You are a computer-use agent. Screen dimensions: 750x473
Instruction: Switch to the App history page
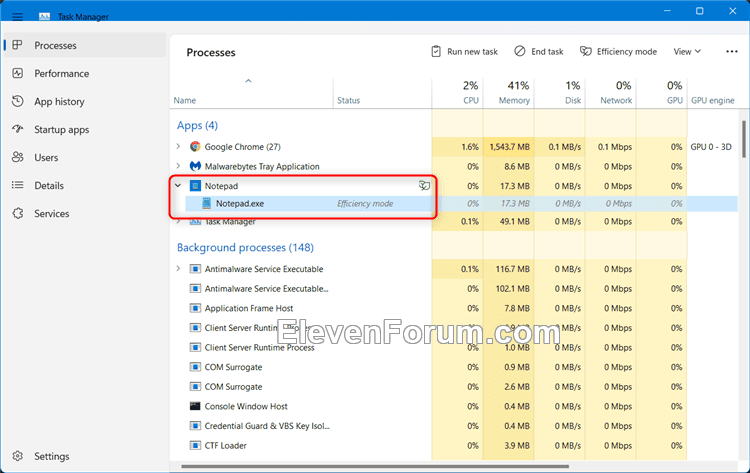click(x=59, y=101)
